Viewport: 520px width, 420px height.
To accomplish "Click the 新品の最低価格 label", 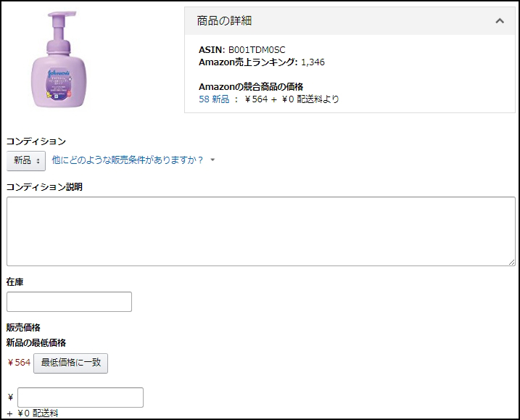I will (x=36, y=342).
